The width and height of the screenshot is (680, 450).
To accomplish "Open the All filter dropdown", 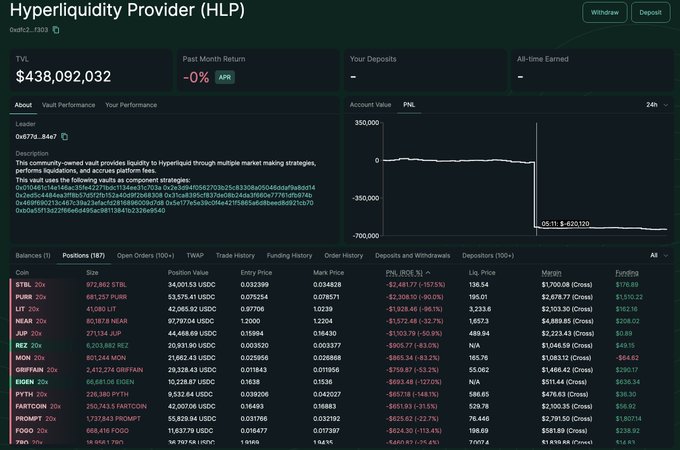I will 658,255.
